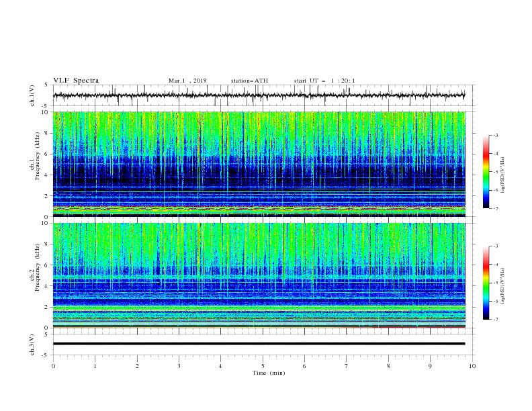Click inside the ch.1 spectrogram panel
This screenshot has width=532, height=411.
[x=259, y=164]
